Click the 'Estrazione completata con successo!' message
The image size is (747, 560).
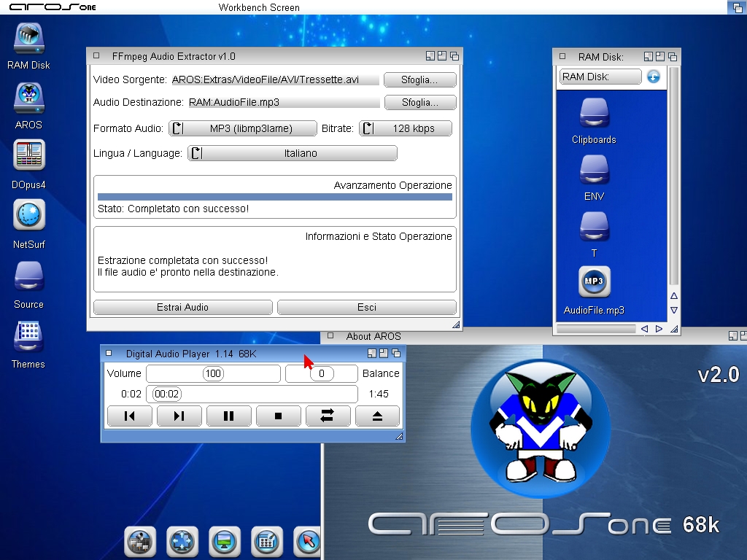183,260
